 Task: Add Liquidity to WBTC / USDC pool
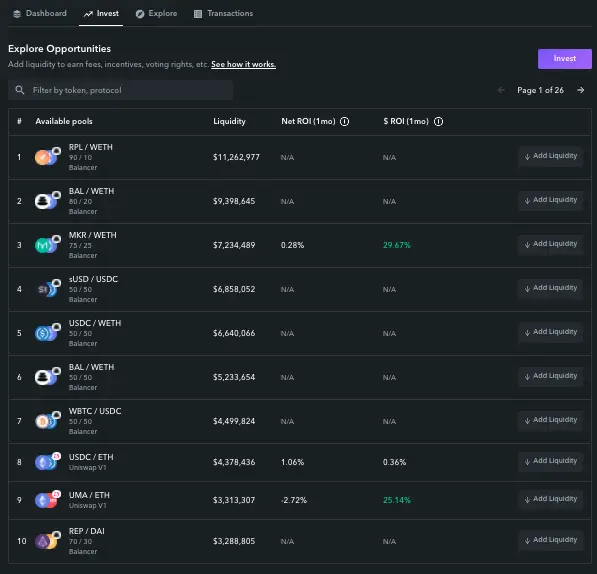(x=551, y=420)
